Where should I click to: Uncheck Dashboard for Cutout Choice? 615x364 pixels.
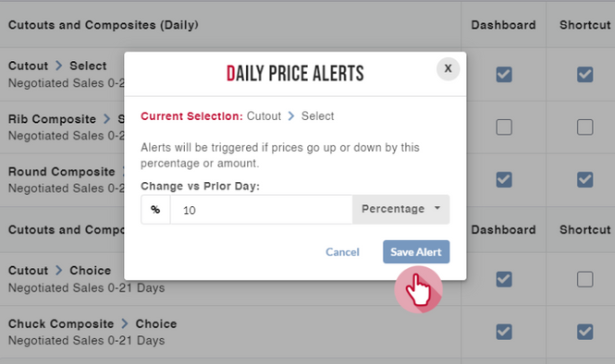tap(504, 279)
